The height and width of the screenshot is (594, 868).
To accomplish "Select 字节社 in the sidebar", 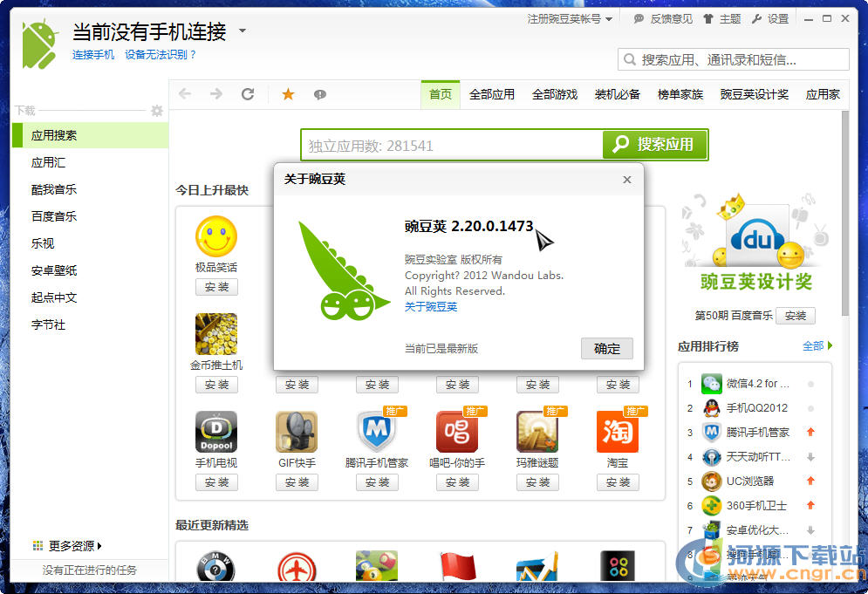I will coord(90,324).
